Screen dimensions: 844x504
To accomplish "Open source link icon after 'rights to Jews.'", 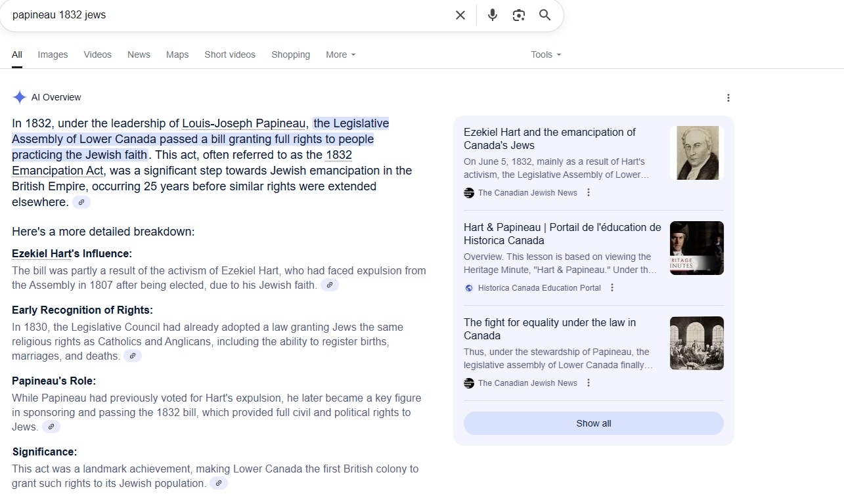I will pyautogui.click(x=51, y=427).
